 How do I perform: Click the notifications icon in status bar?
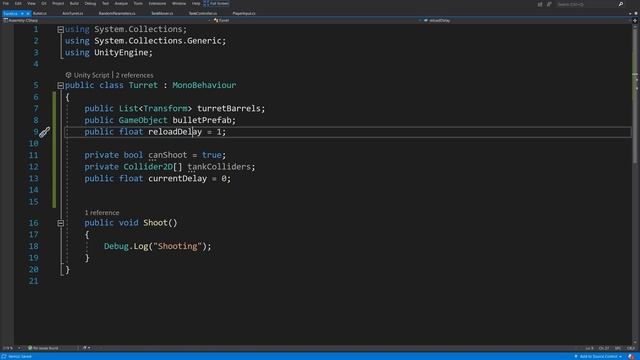point(631,356)
